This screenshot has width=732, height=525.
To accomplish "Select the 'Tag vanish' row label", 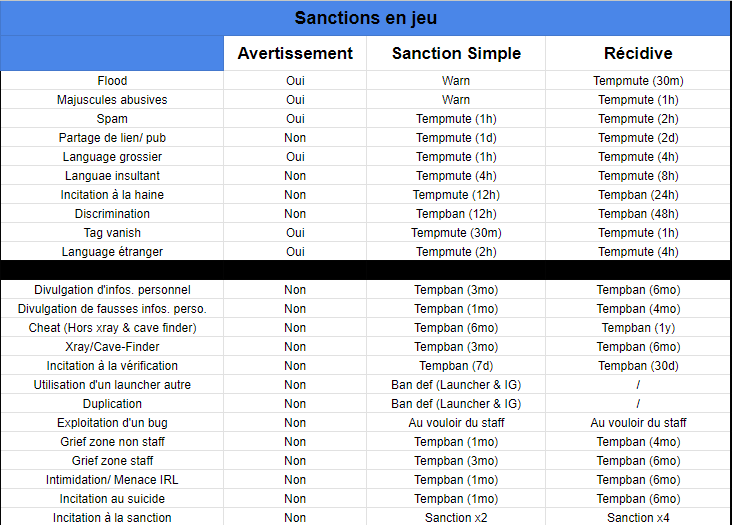I will 112,233.
